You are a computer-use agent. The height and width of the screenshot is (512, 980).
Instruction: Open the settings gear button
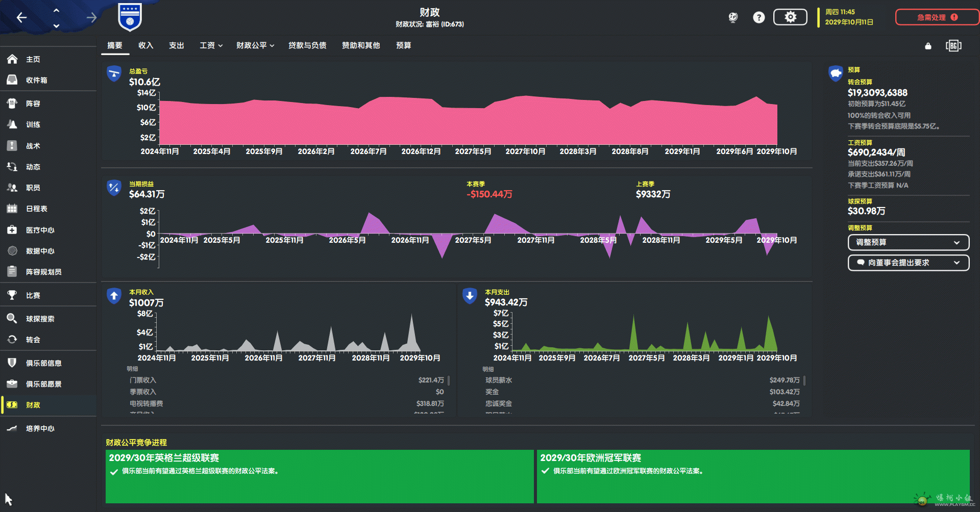pyautogui.click(x=790, y=17)
